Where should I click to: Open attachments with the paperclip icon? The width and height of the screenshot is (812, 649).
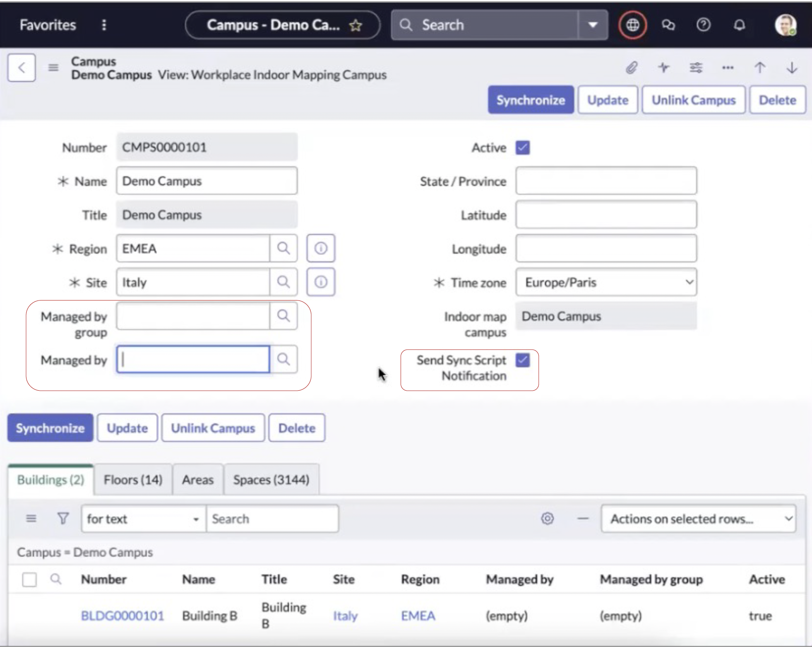(x=631, y=67)
